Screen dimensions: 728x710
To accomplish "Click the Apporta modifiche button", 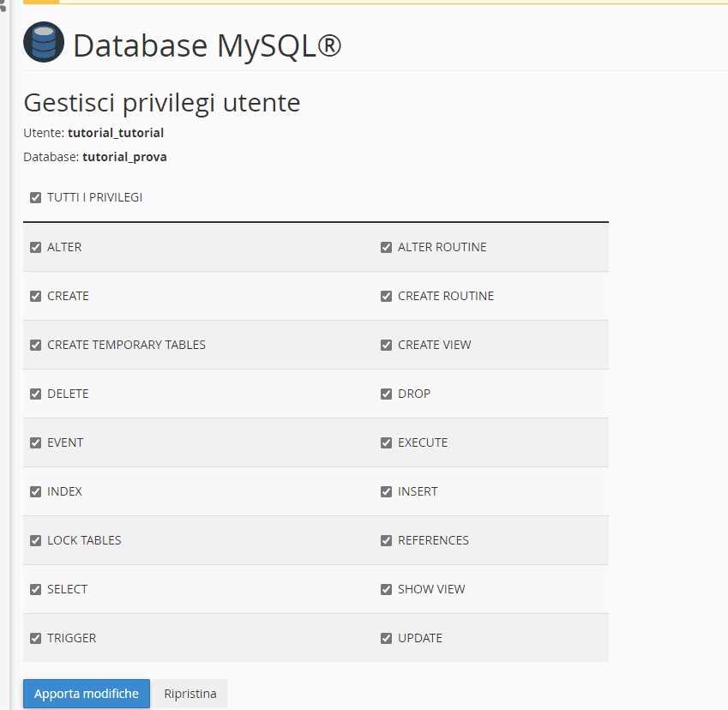I will (x=87, y=694).
